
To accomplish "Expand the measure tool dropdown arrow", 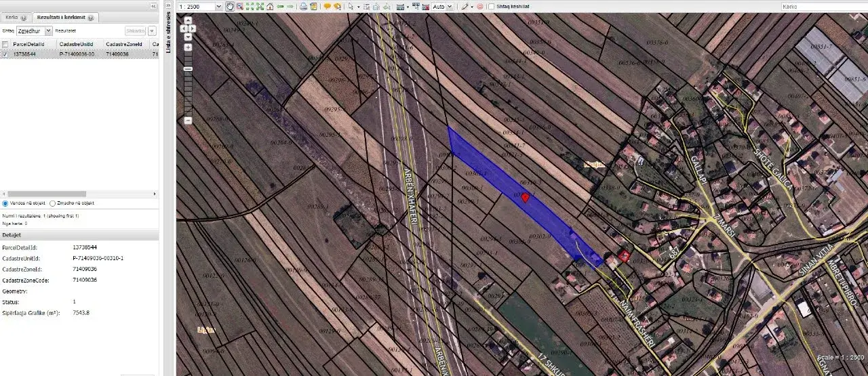I will pos(408,6).
